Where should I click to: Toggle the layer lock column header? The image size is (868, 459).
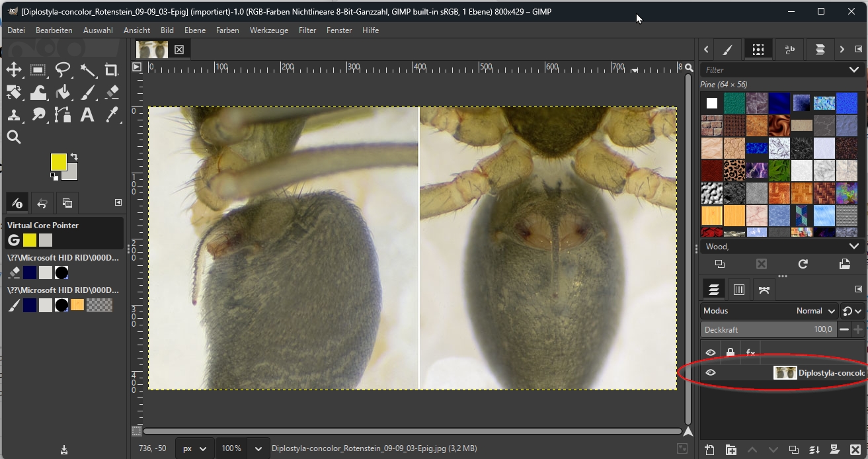tap(730, 353)
